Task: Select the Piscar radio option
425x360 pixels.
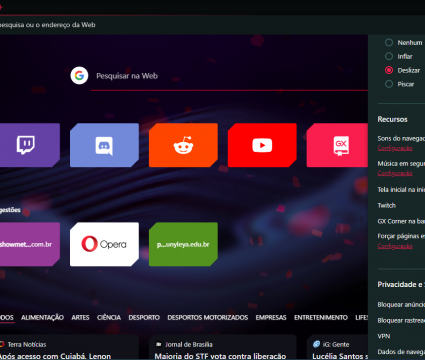Action: click(389, 84)
